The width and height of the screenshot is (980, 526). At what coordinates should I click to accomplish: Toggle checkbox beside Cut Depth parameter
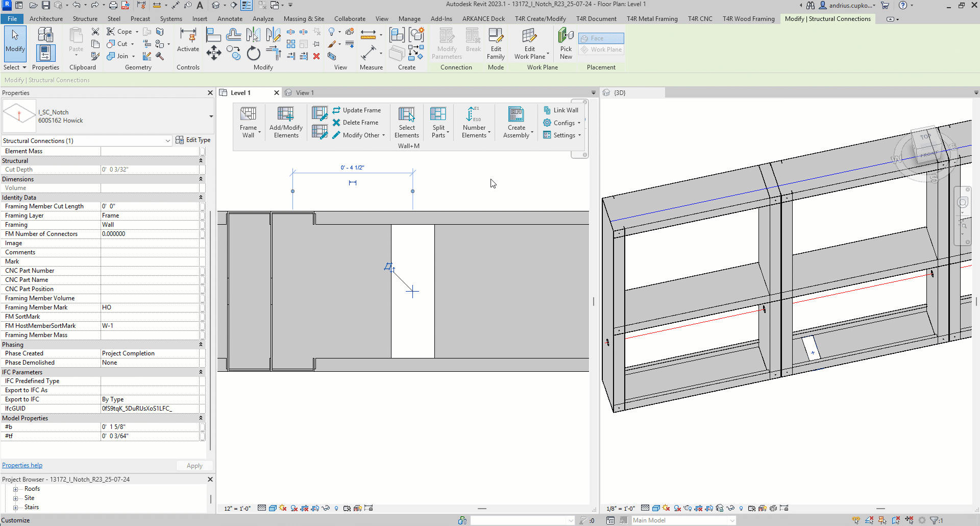pyautogui.click(x=203, y=170)
